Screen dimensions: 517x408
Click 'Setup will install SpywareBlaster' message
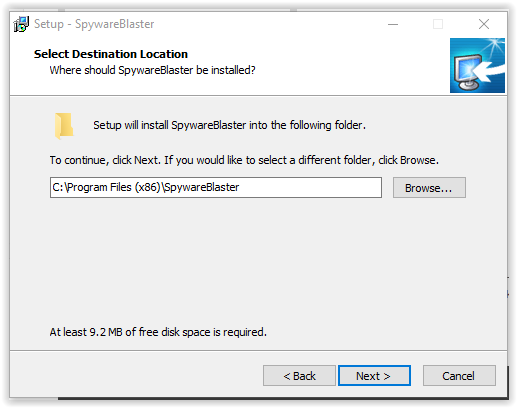(x=229, y=125)
